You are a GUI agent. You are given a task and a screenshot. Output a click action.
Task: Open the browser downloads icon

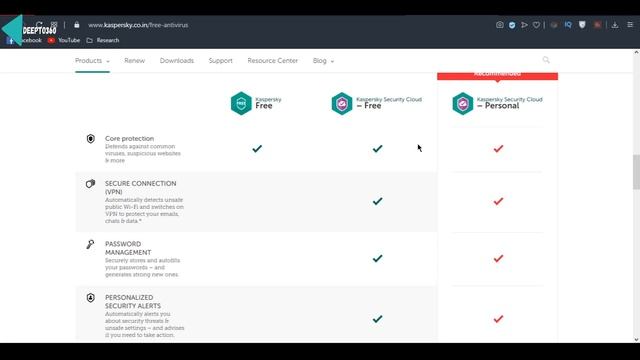615,25
